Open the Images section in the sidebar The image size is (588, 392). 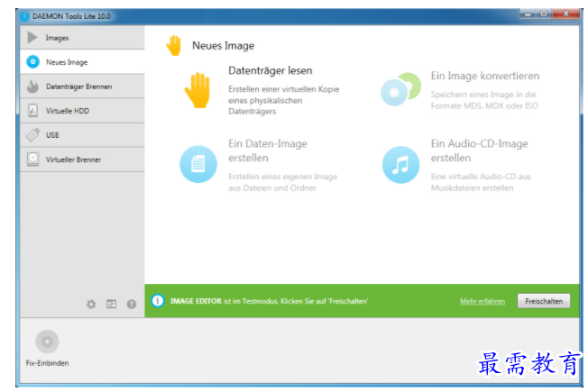pyautogui.click(x=82, y=38)
